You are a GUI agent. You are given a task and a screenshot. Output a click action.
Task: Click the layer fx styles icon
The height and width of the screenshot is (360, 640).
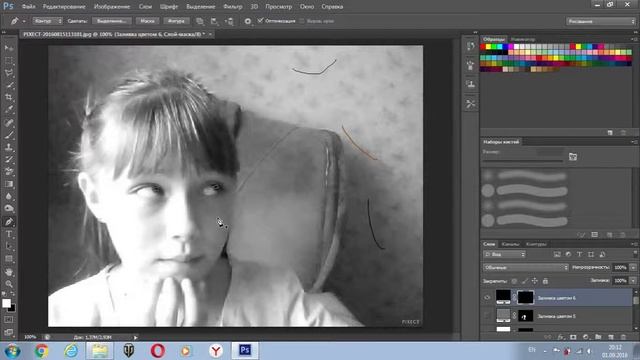pos(561,337)
